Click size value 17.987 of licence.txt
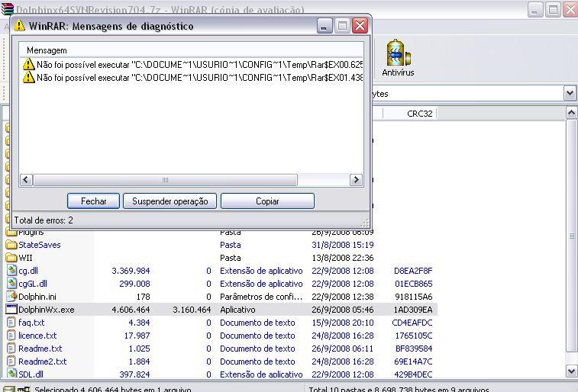Image resolution: width=578 pixels, height=392 pixels. (x=139, y=336)
